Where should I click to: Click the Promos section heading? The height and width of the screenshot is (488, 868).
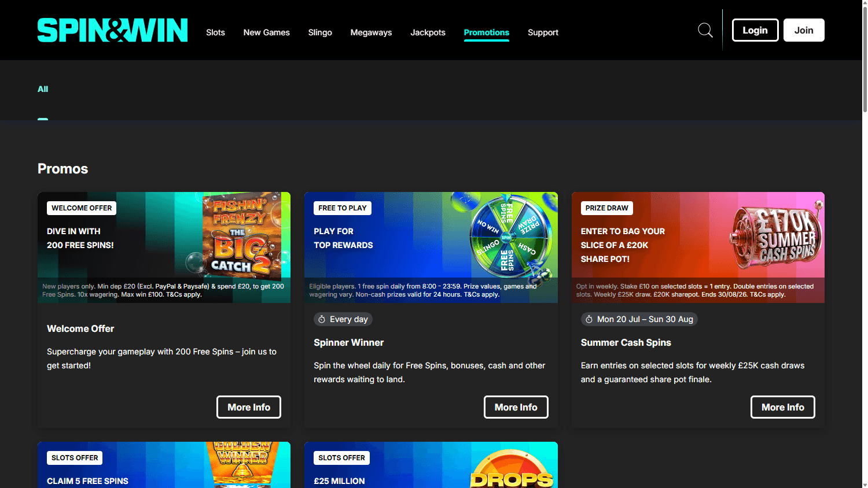tap(62, 169)
